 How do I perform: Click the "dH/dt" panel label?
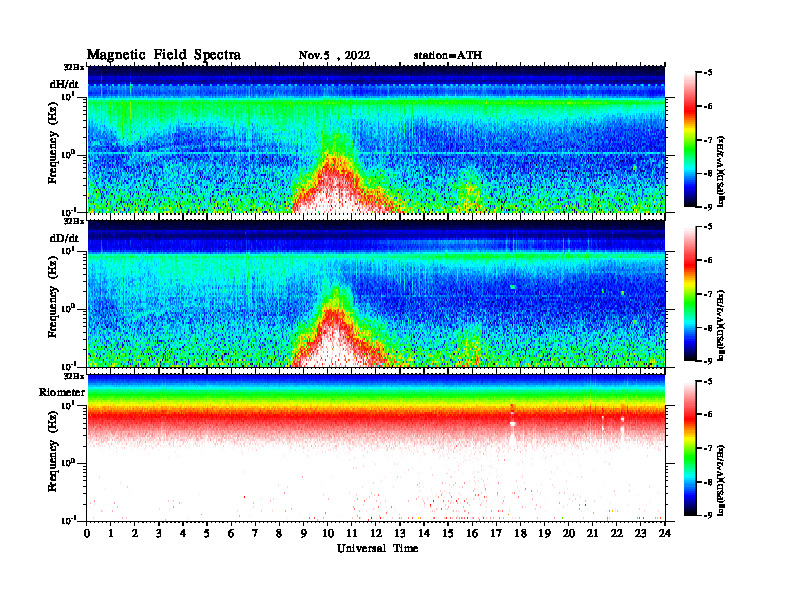(64, 84)
